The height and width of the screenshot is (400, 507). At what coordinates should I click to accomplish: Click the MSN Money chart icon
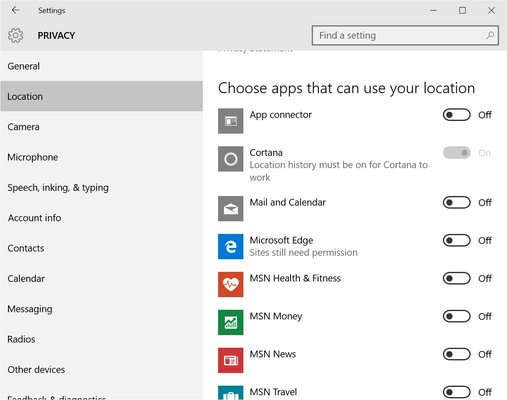coord(231,322)
